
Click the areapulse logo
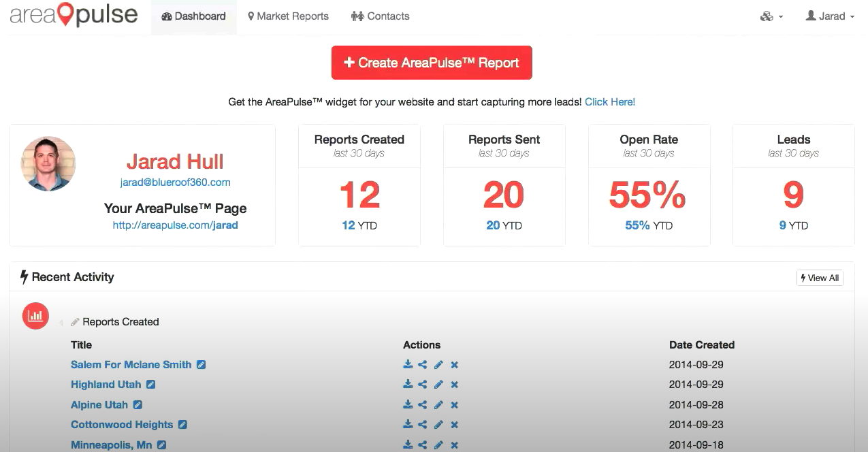pyautogui.click(x=74, y=15)
